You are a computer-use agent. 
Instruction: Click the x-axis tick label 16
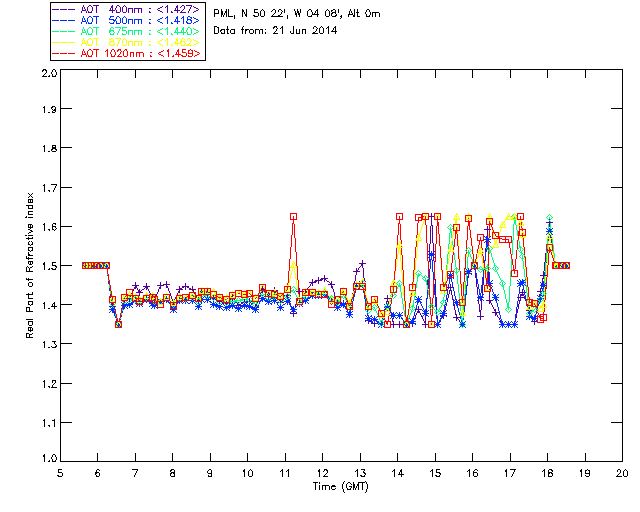point(473,473)
